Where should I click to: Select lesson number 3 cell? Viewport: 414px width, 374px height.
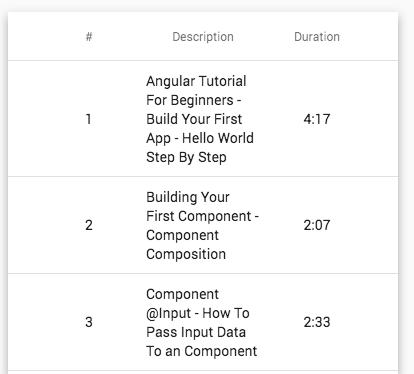point(89,322)
